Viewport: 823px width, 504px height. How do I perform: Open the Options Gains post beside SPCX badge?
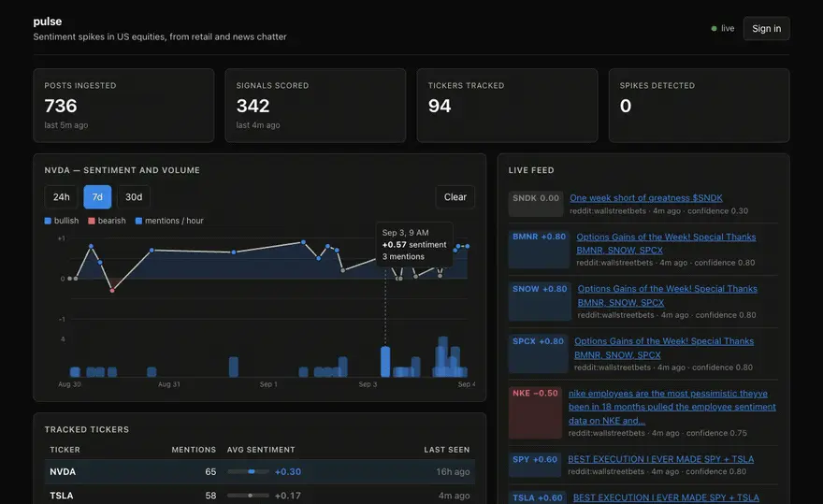coord(664,348)
